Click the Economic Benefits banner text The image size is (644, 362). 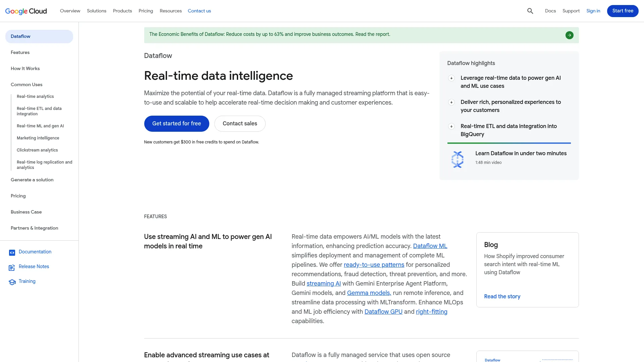tap(270, 35)
